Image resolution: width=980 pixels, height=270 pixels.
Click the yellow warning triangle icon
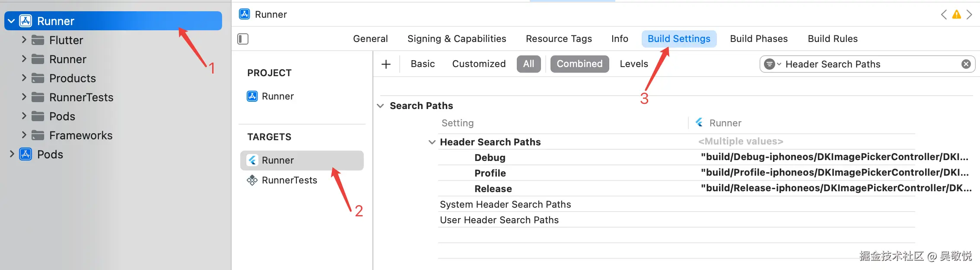tap(957, 15)
